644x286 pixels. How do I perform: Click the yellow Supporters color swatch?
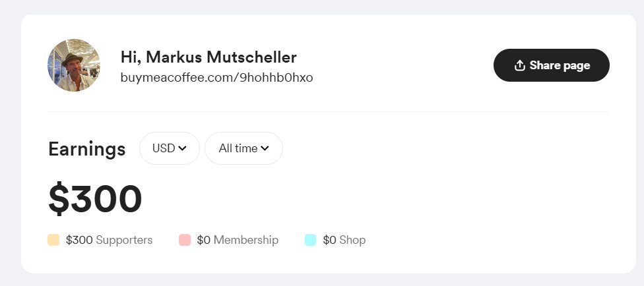click(53, 240)
